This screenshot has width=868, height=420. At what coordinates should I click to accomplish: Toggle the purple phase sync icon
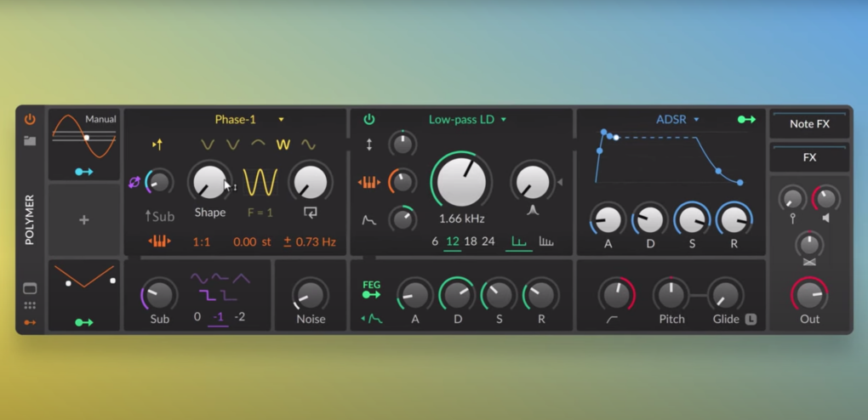(134, 182)
